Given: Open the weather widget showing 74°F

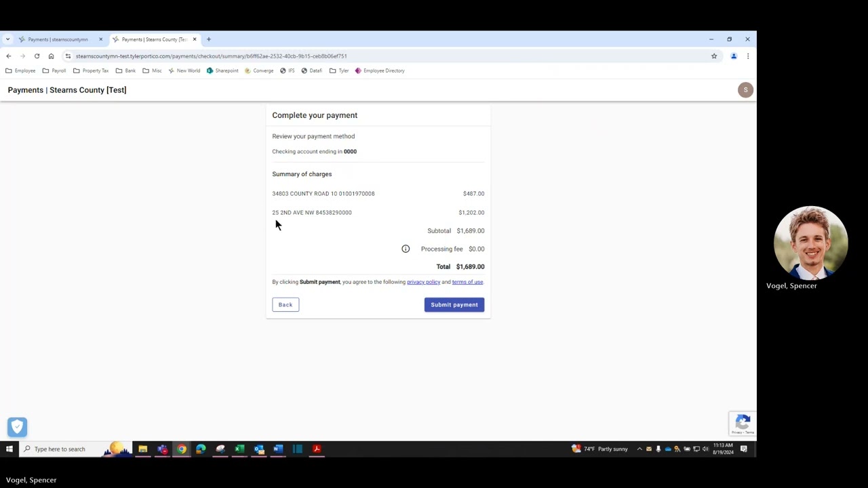Looking at the screenshot, I should click(x=599, y=449).
